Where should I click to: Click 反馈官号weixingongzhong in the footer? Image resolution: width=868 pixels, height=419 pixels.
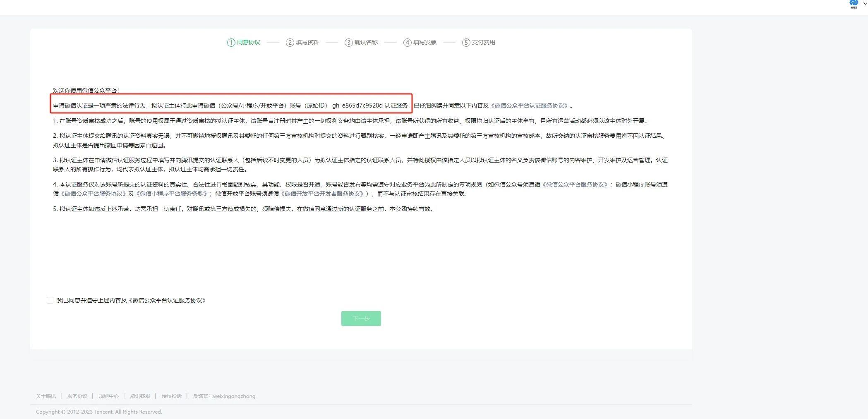tap(224, 396)
